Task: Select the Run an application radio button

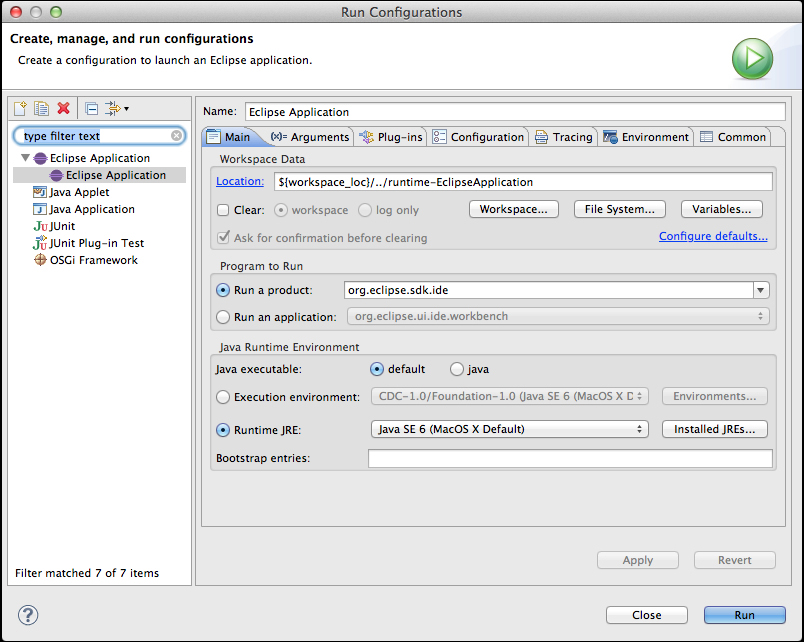Action: click(x=223, y=317)
